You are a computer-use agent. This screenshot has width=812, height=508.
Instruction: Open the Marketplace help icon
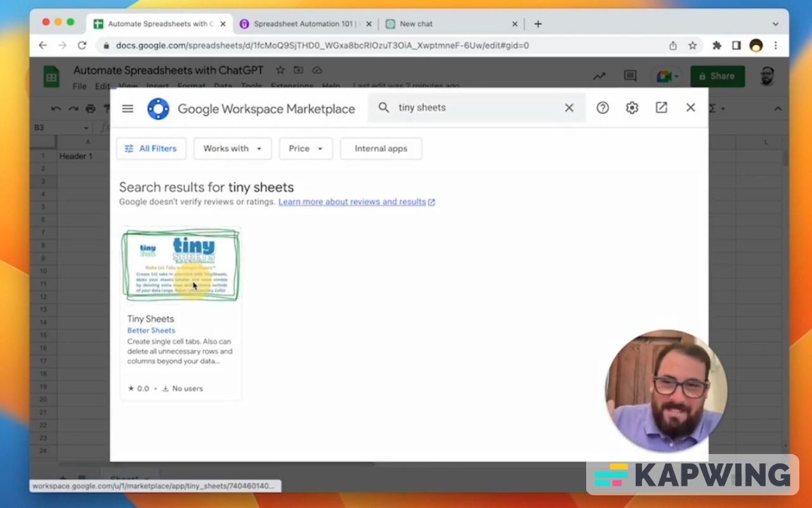pyautogui.click(x=603, y=108)
